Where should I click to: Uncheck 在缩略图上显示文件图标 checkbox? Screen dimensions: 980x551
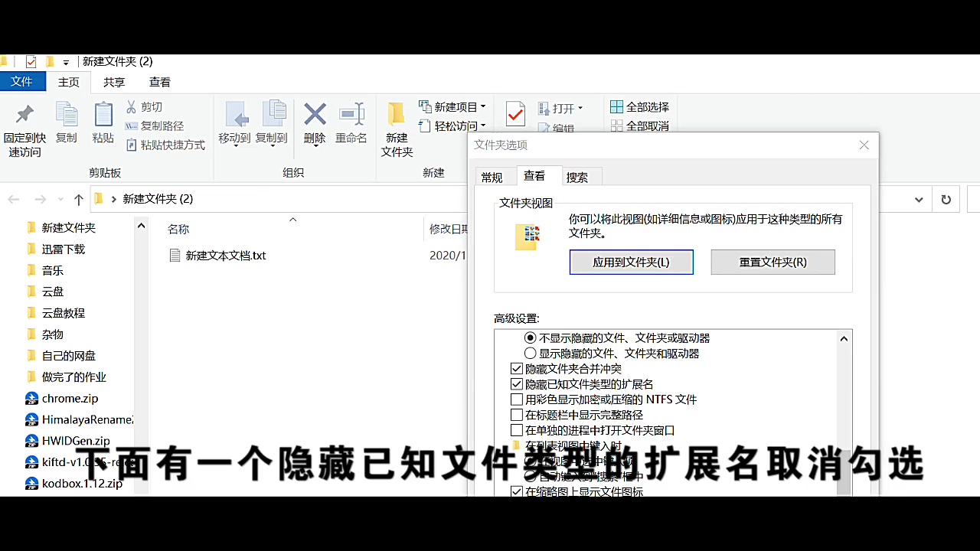(517, 491)
